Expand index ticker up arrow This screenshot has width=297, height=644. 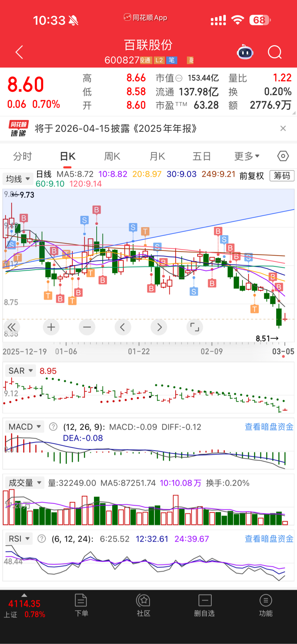coord(24,595)
